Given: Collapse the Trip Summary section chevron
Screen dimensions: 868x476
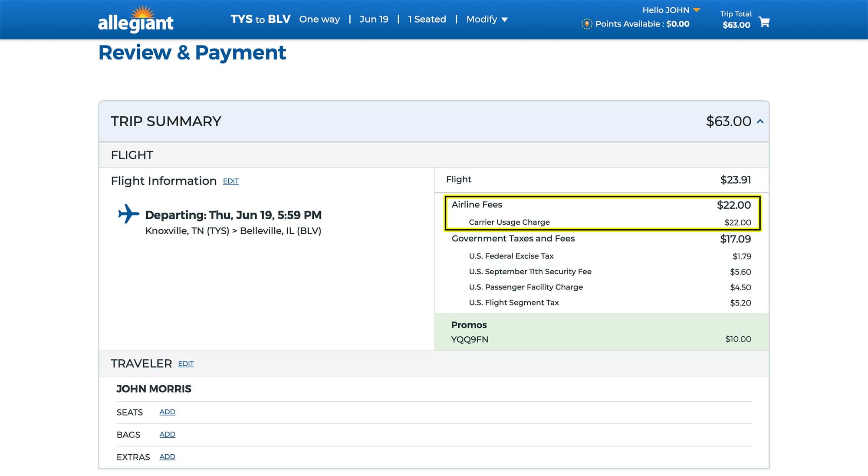Looking at the screenshot, I should click(x=760, y=121).
